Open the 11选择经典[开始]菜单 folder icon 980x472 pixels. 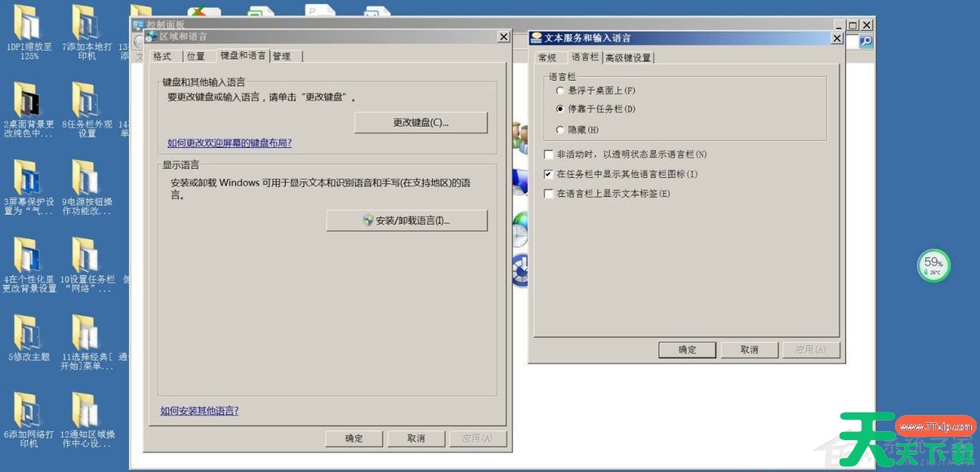pos(86,343)
